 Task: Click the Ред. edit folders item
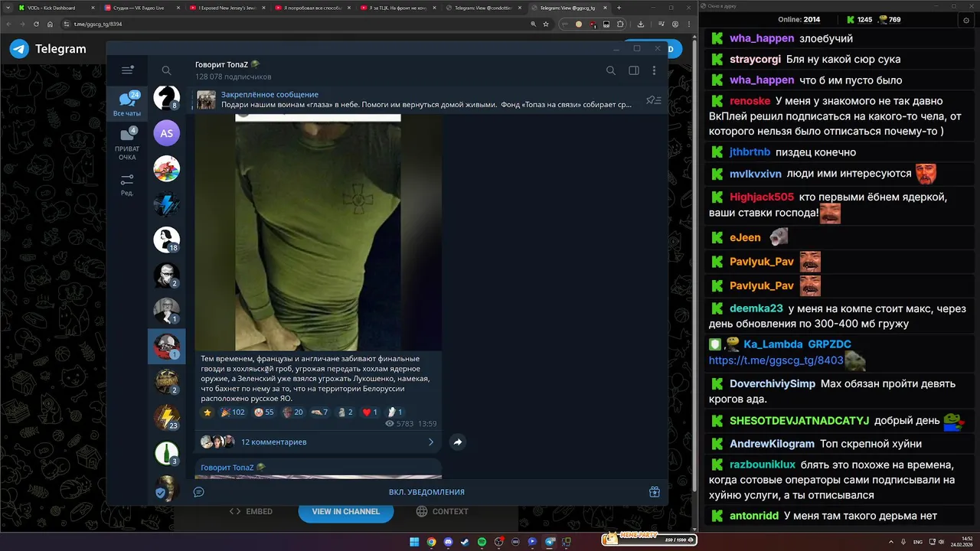point(127,184)
